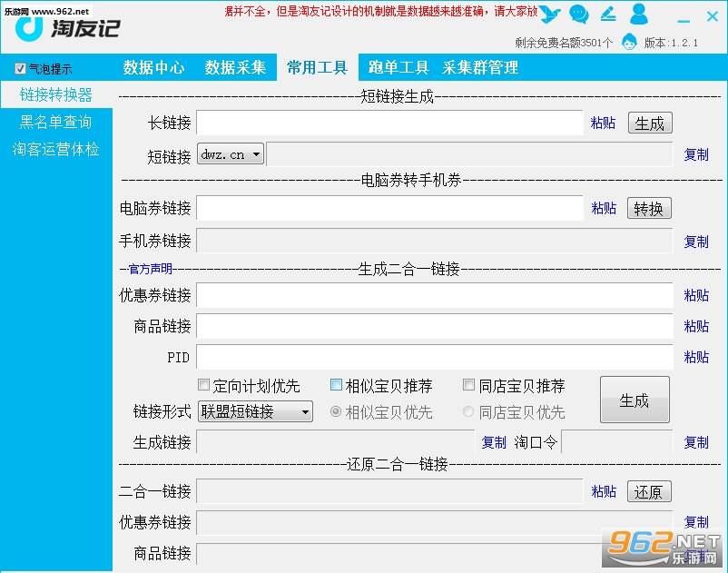Click 粘贴 next to 长链接 field

click(x=603, y=123)
